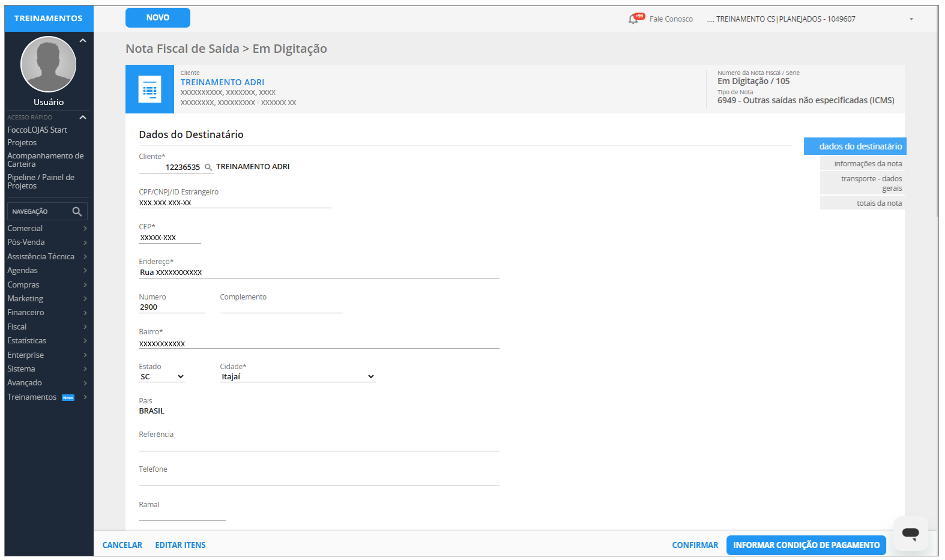Click the client search magnifier icon
The height and width of the screenshot is (560, 945).
click(x=208, y=167)
